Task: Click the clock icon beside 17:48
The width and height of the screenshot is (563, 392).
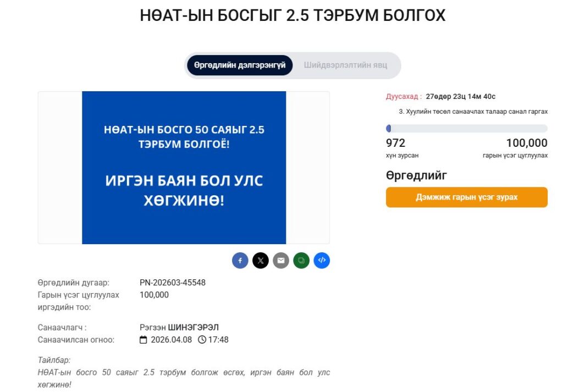Action: [x=202, y=340]
